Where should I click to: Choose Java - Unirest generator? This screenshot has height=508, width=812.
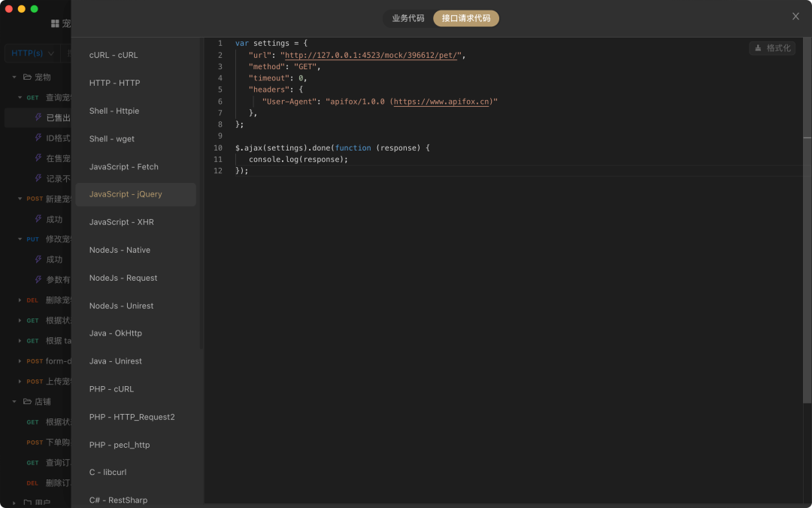click(135, 361)
